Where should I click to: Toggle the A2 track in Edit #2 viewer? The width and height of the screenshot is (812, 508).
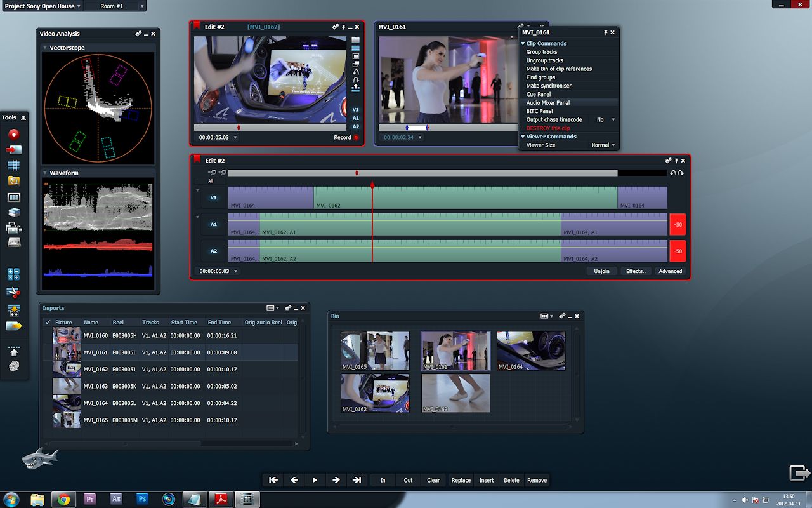coord(356,126)
